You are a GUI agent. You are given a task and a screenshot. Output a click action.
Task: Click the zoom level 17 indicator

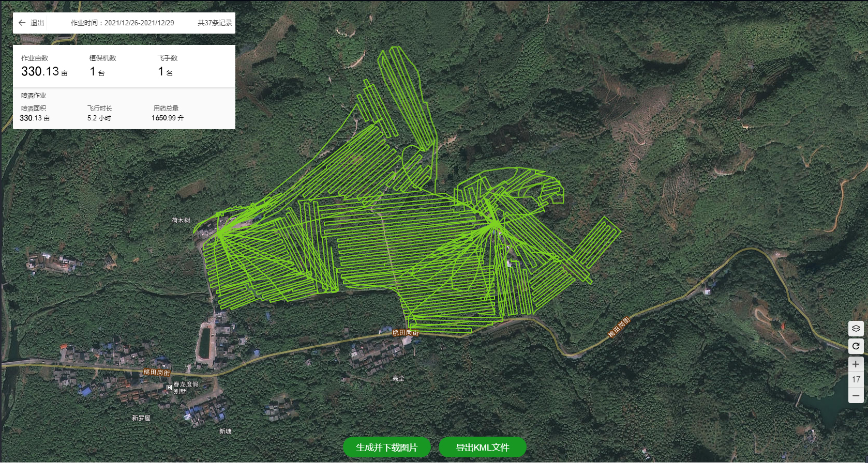click(856, 380)
